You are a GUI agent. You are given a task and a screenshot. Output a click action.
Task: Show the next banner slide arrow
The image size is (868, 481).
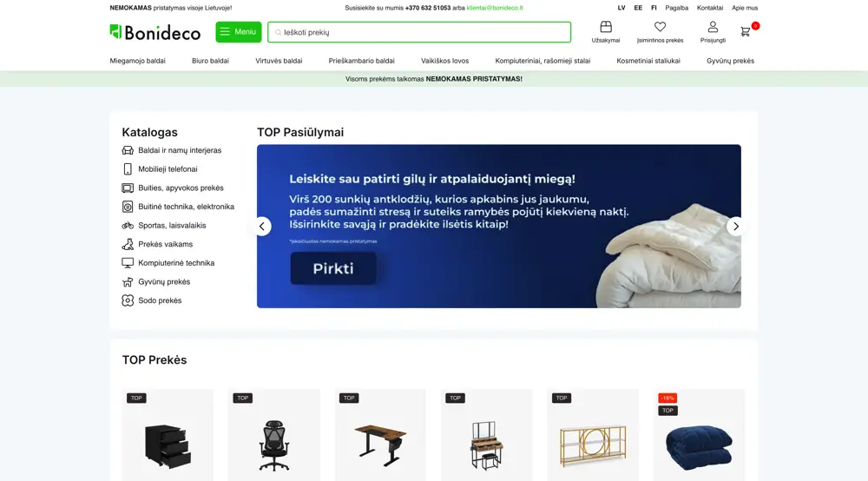[x=736, y=227]
